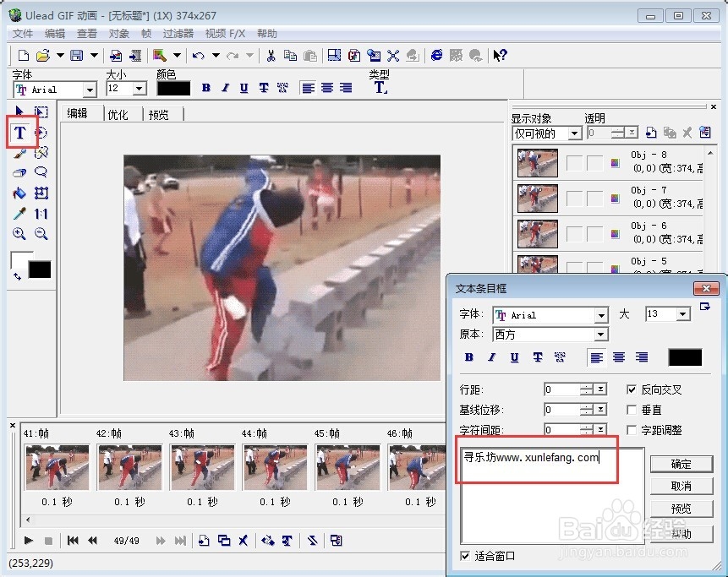Toggle Italic in text entry dialog
The width and height of the screenshot is (728, 577).
(492, 357)
